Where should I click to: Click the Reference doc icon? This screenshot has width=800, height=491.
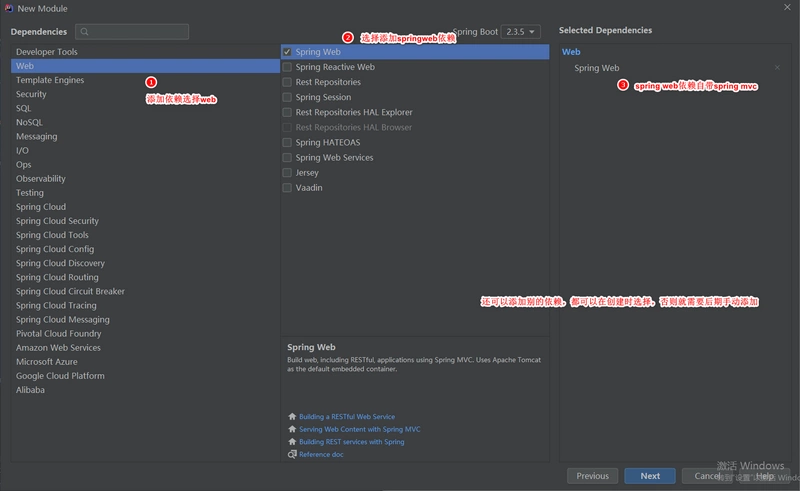[292, 454]
